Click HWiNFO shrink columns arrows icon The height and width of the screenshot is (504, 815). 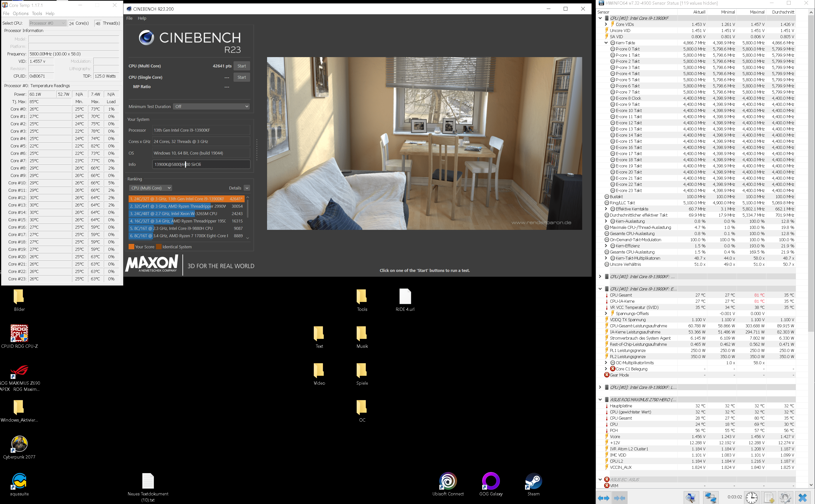[620, 498]
